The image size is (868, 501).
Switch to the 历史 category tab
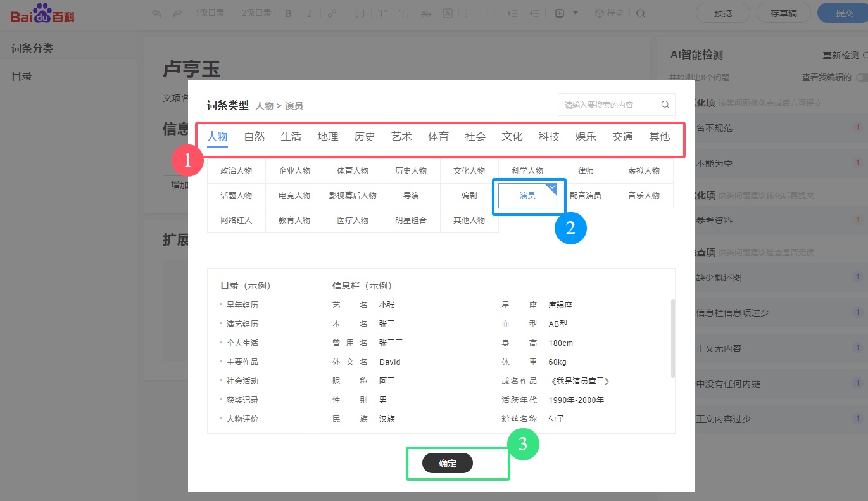click(x=365, y=137)
